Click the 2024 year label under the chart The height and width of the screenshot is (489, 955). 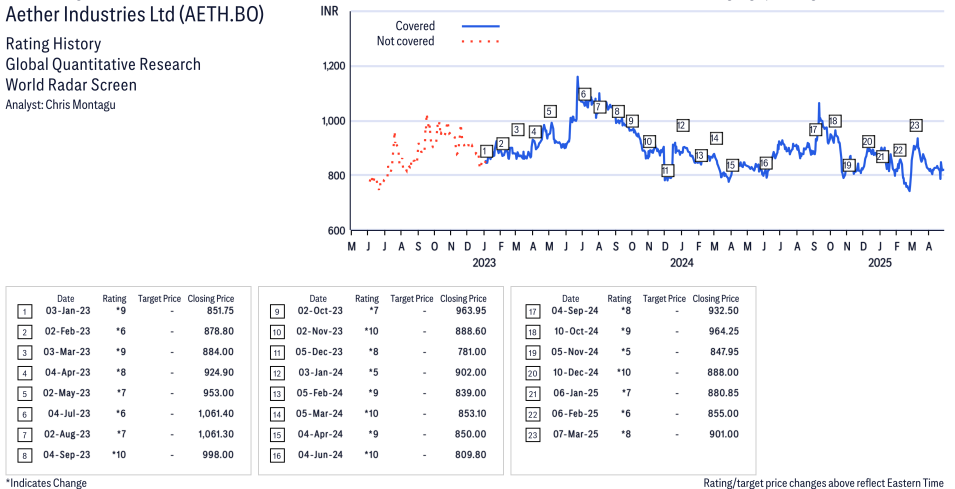click(x=682, y=262)
